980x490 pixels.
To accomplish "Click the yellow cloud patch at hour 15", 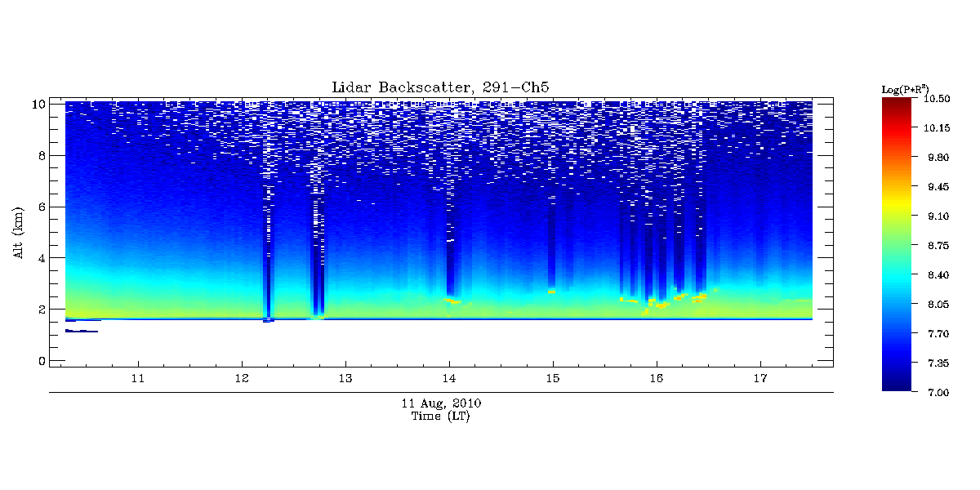I will point(551,291).
